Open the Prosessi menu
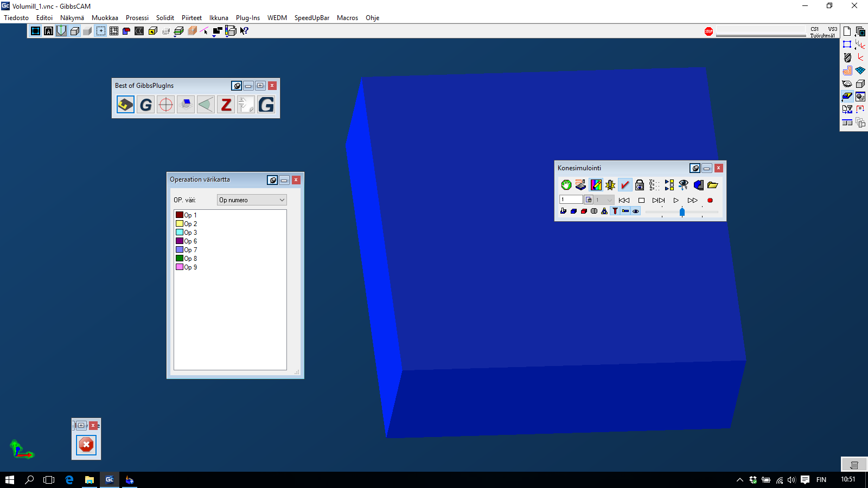The width and height of the screenshot is (868, 488). tap(137, 18)
